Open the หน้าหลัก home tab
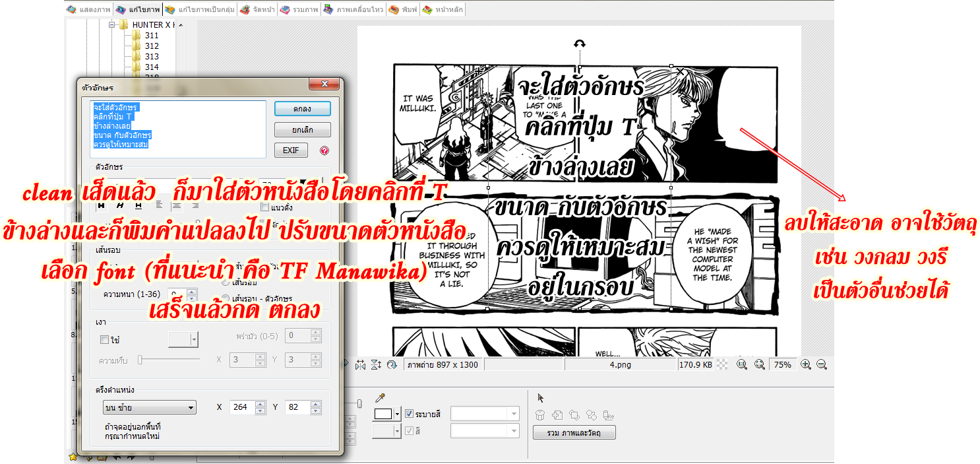 (x=443, y=10)
